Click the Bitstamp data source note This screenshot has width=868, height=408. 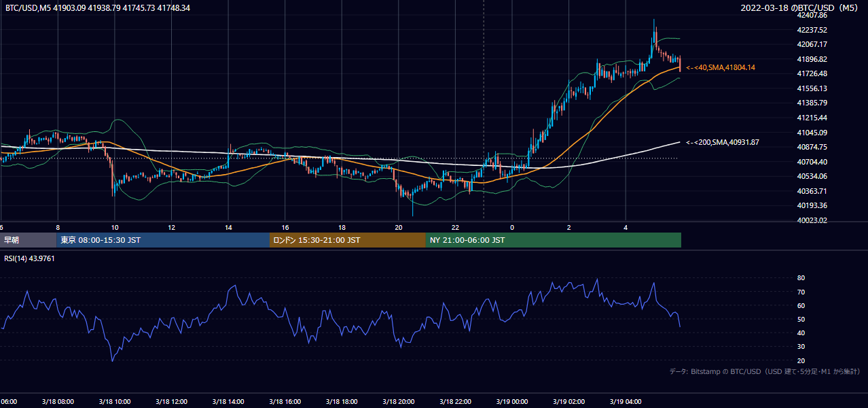pyautogui.click(x=765, y=372)
